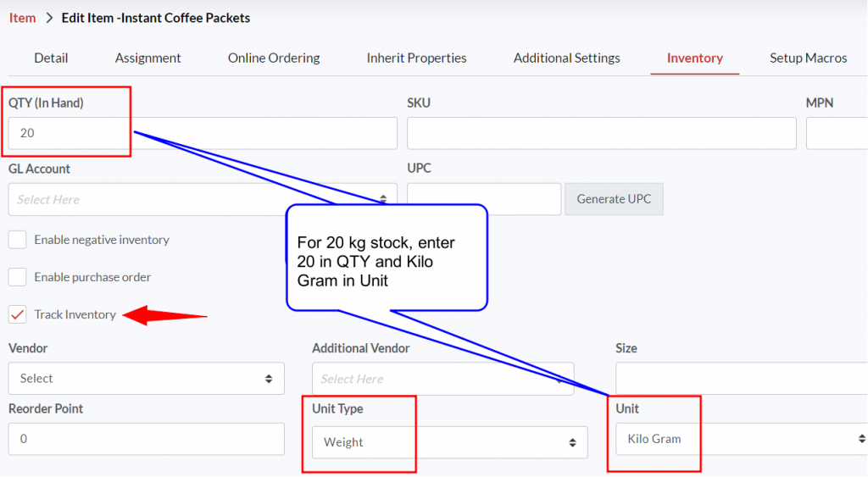868x477 pixels.
Task: Tick the Enable purchase order checkbox
Action: 17,277
